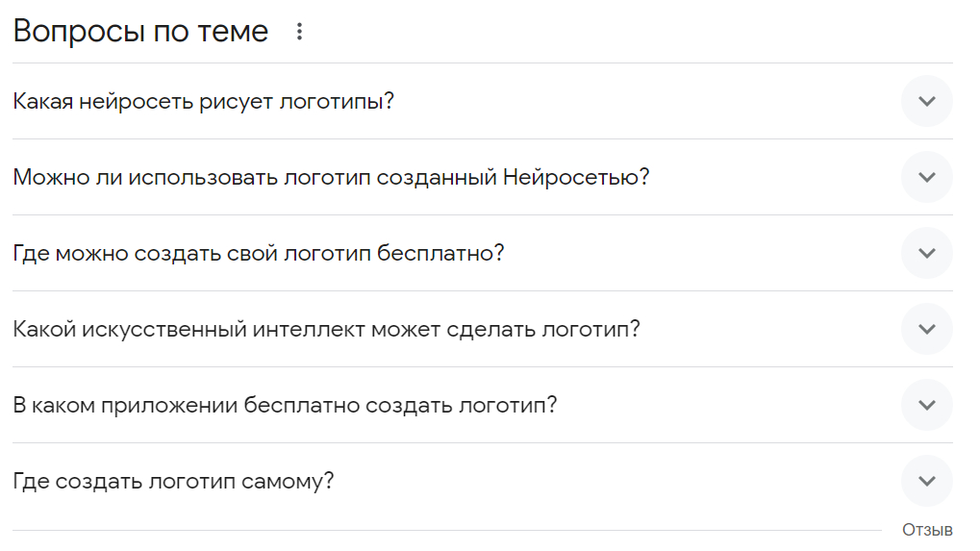The width and height of the screenshot is (980, 551).
Task: Expand chevron for 'Какая нейросеть рисует логотипы?'
Action: pyautogui.click(x=927, y=101)
